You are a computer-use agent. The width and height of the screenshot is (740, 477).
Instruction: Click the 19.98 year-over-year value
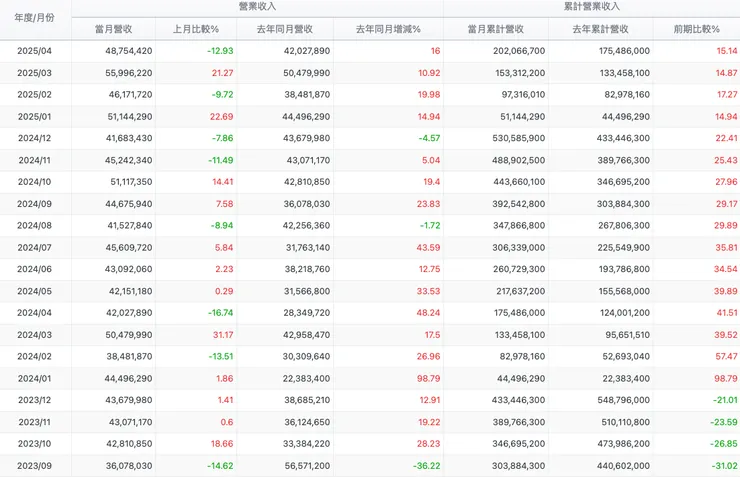(429, 94)
